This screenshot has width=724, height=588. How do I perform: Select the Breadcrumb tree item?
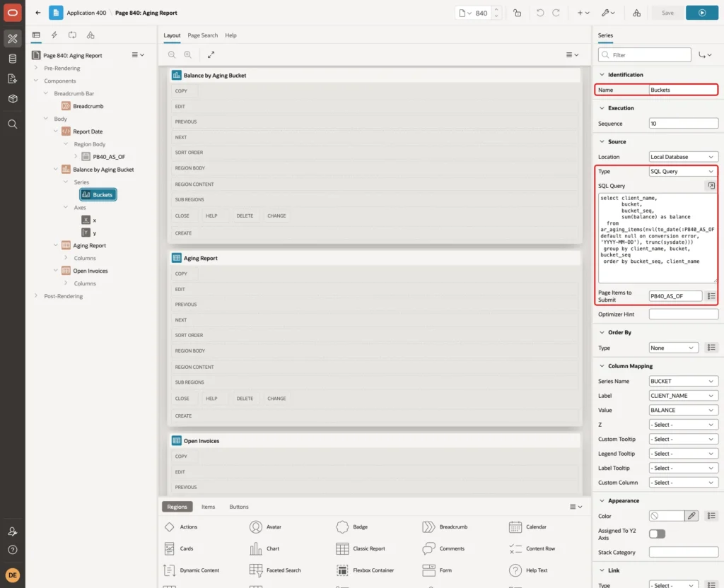point(83,106)
